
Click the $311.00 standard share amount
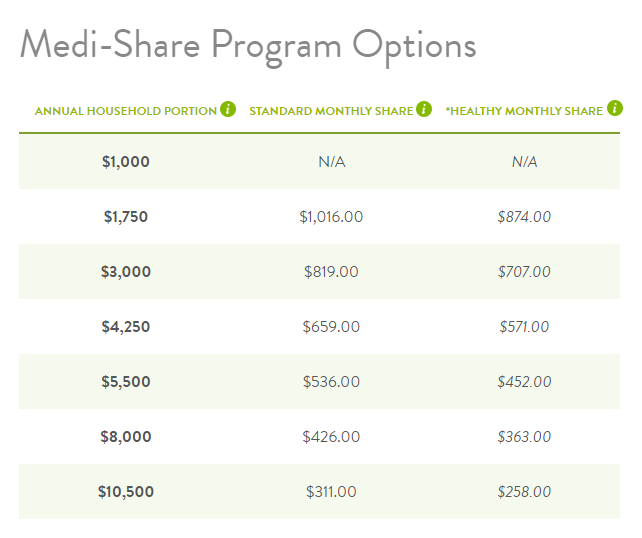pyautogui.click(x=331, y=491)
